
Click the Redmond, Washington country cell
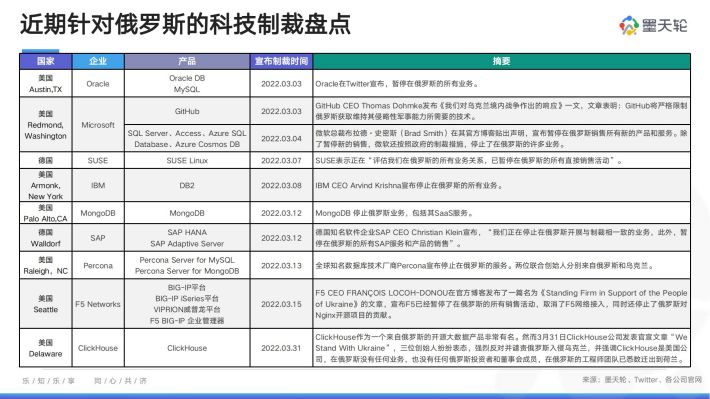point(46,125)
